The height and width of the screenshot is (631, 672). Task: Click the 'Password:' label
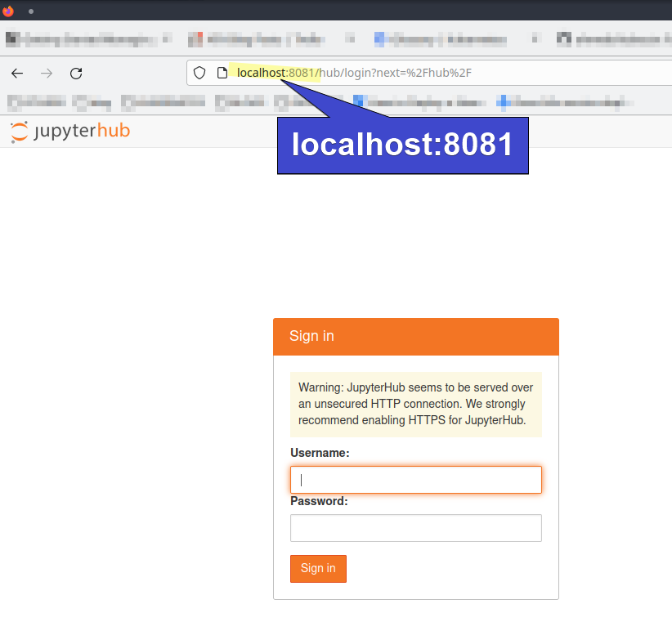(x=319, y=501)
